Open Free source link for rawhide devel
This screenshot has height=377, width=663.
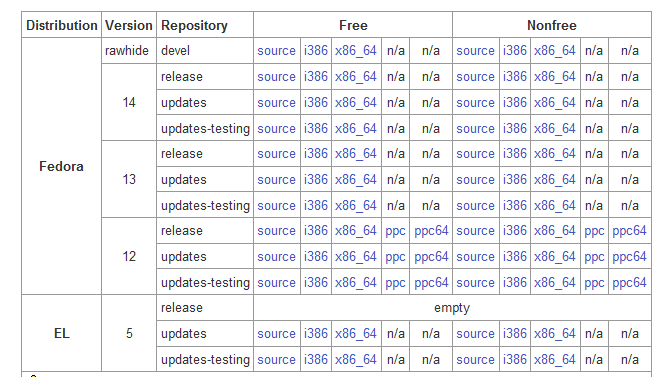276,51
